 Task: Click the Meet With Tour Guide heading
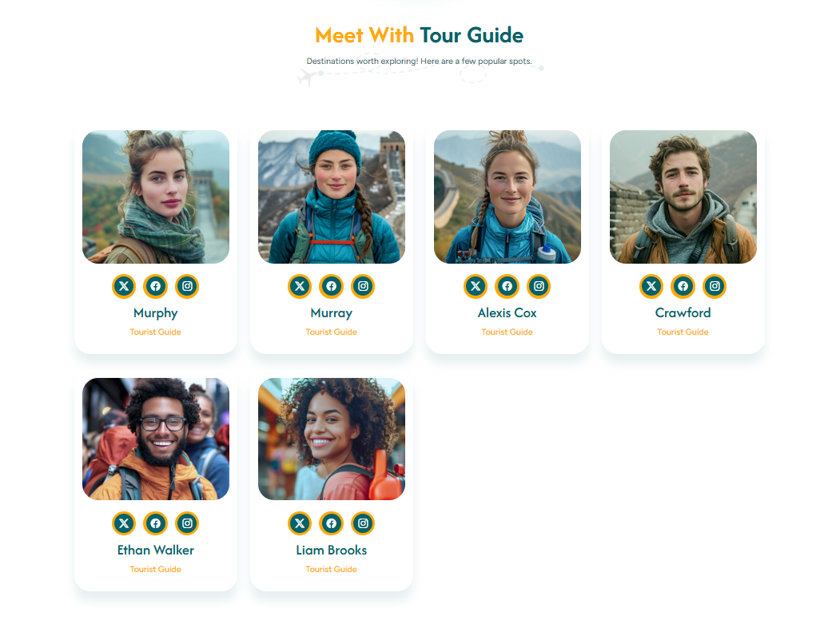pyautogui.click(x=419, y=35)
